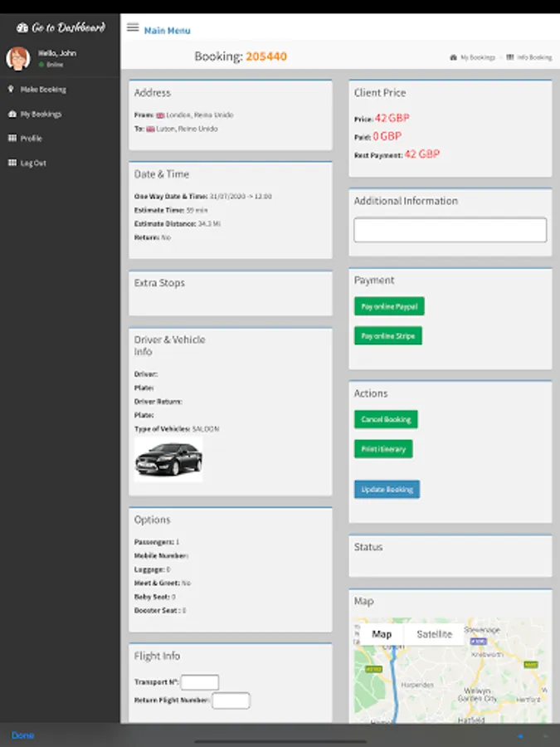Click the breadcrumb My Bookings icon
Image resolution: width=560 pixels, height=747 pixels.
tap(453, 57)
